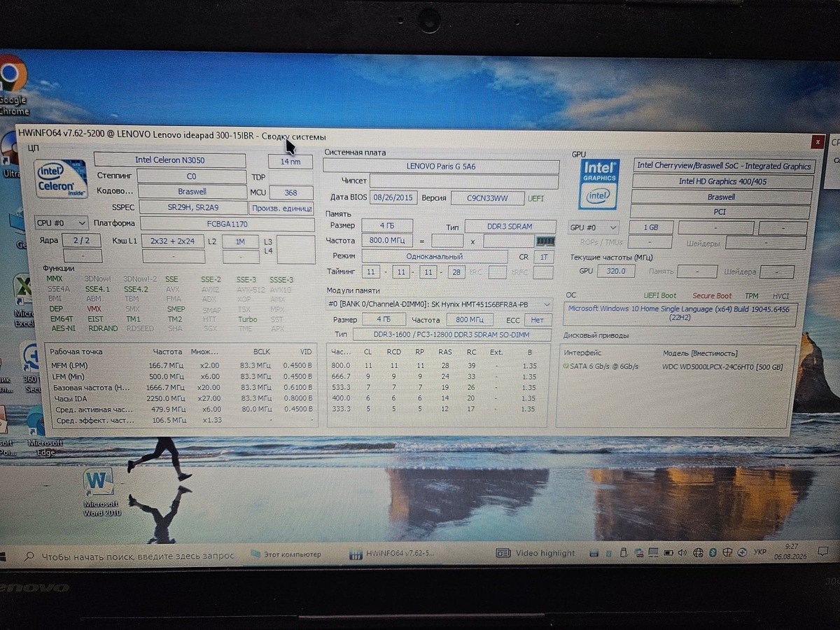Click the UEFI Boot label

click(x=660, y=295)
